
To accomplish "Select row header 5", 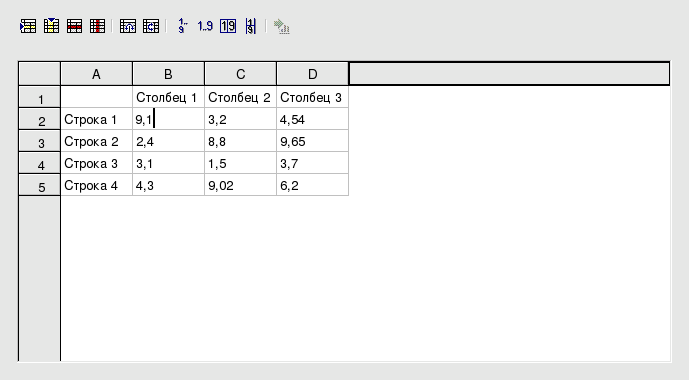I will [x=40, y=185].
